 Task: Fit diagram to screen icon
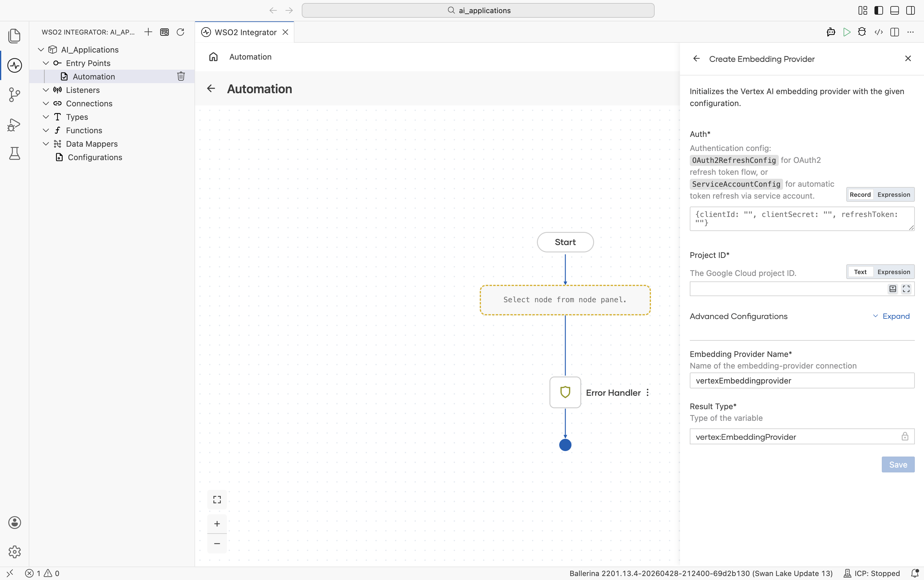click(217, 499)
